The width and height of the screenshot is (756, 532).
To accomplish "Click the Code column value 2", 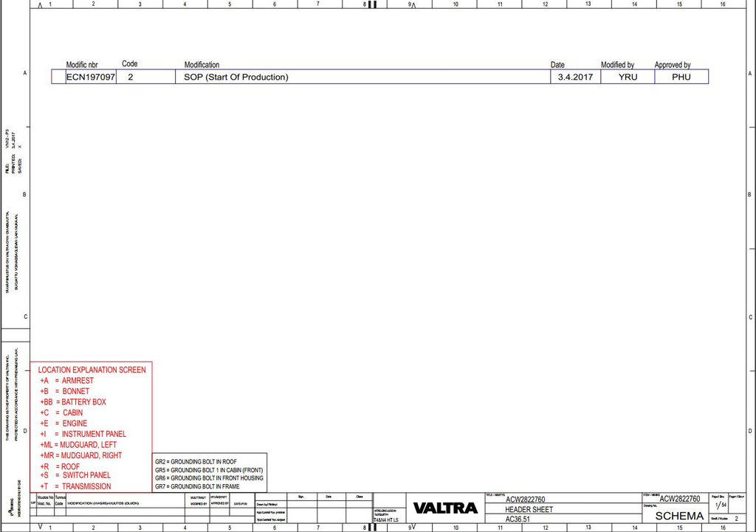I will click(130, 77).
